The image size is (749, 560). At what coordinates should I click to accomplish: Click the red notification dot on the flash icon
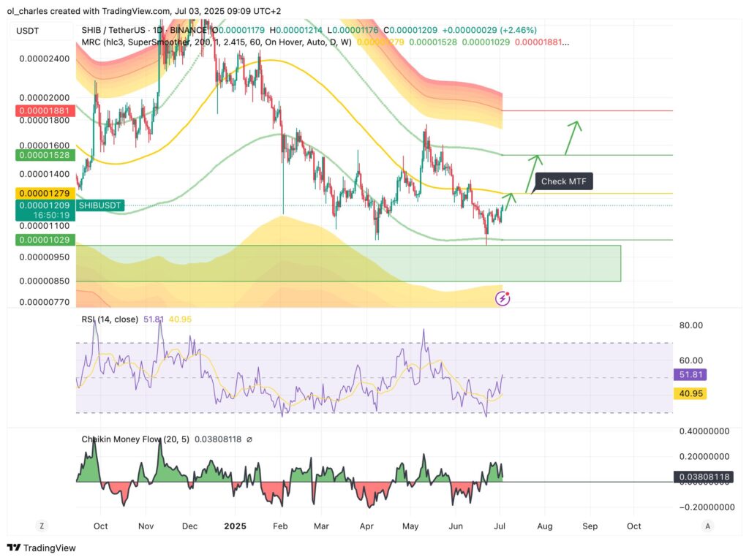tap(508, 292)
